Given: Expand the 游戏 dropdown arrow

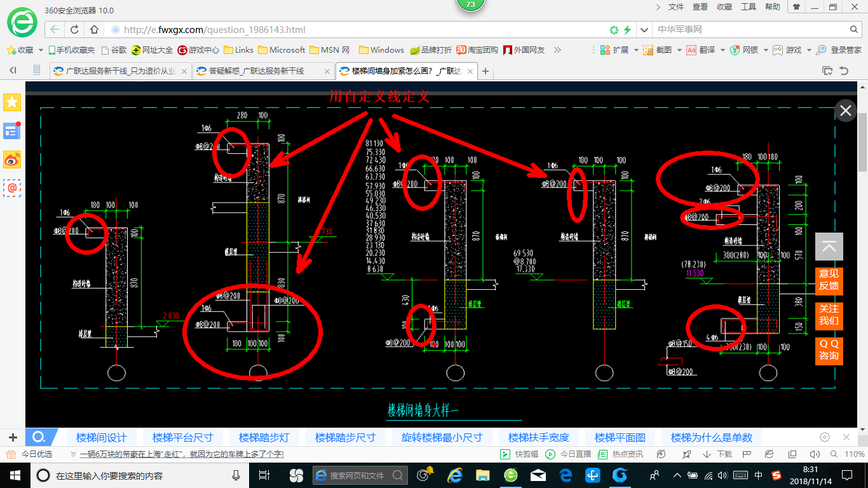Looking at the screenshot, I should tap(808, 50).
